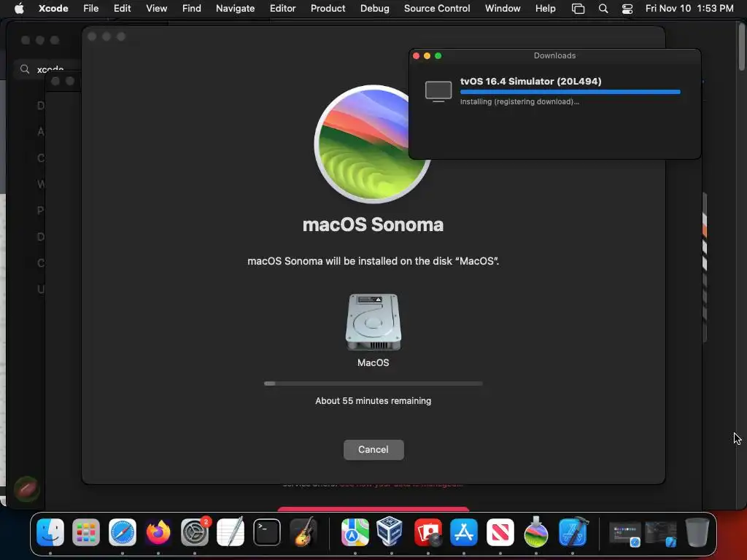Open the Debug menu
This screenshot has height=560, width=747.
pos(374,8)
